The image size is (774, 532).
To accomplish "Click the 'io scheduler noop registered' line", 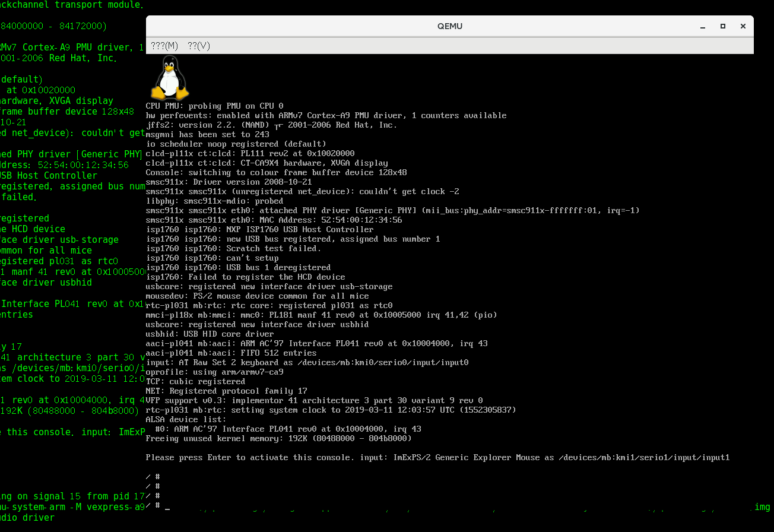I will (x=236, y=144).
